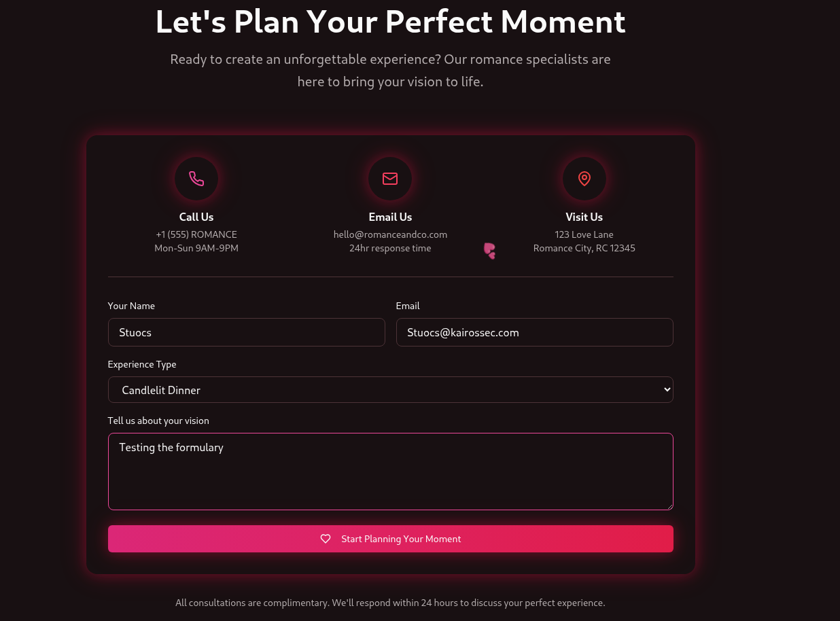840x621 pixels.
Task: Click the hello@romanceandco.com email address
Action: click(x=390, y=234)
